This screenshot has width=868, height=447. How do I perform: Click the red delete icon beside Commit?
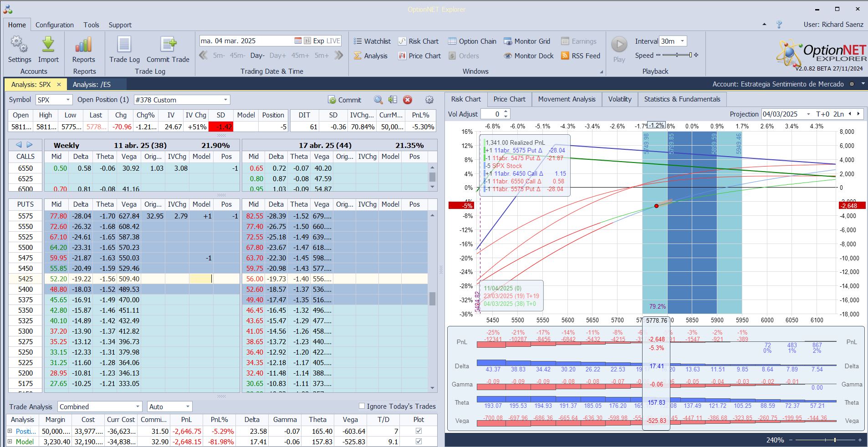tap(408, 100)
